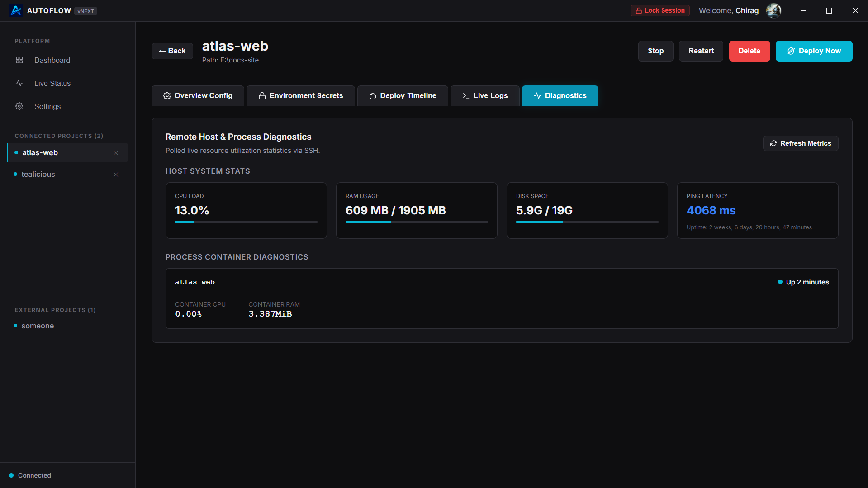Open Settings in the sidebar
This screenshot has height=488, width=868.
(x=68, y=106)
